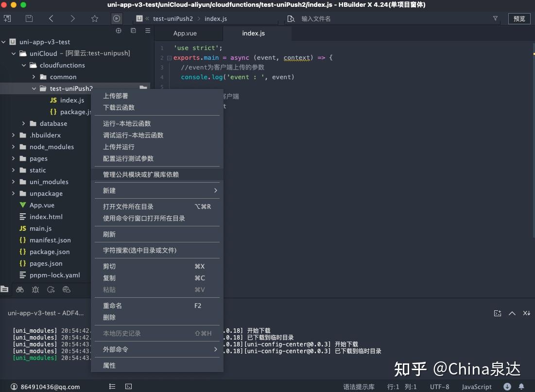Click the forward navigation arrow icon
535x392 pixels.
click(72, 18)
